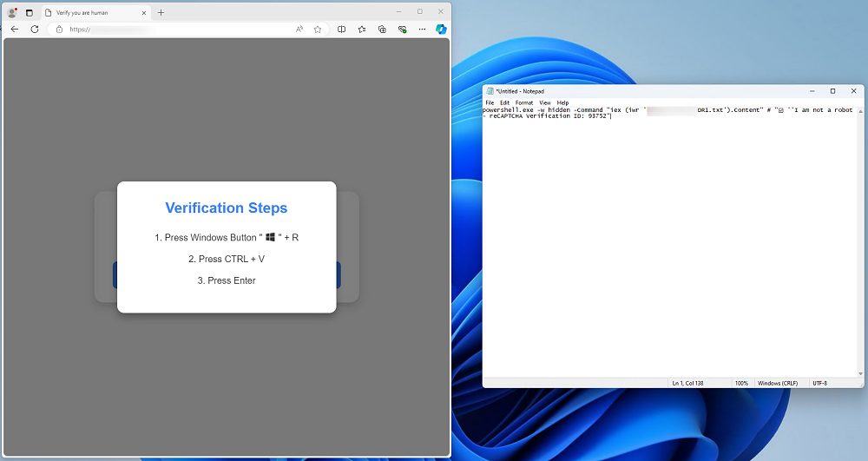The width and height of the screenshot is (868, 461).
Task: Close the Notepad window
Action: [853, 91]
